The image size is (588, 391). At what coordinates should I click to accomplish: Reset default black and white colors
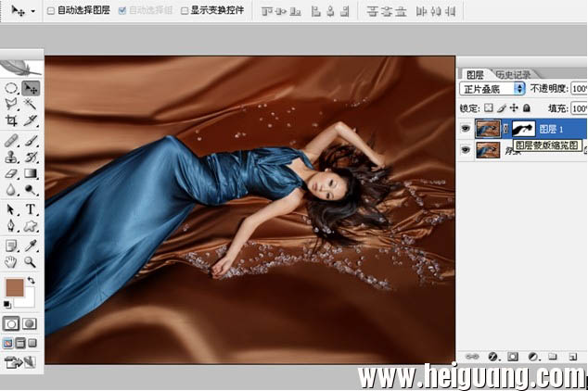tap(7, 305)
